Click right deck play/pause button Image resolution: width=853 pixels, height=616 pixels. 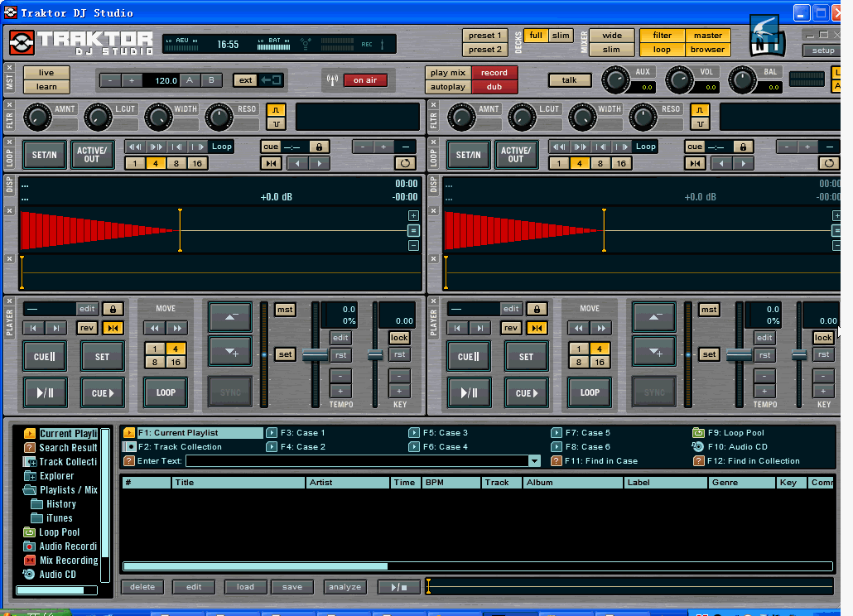[469, 392]
